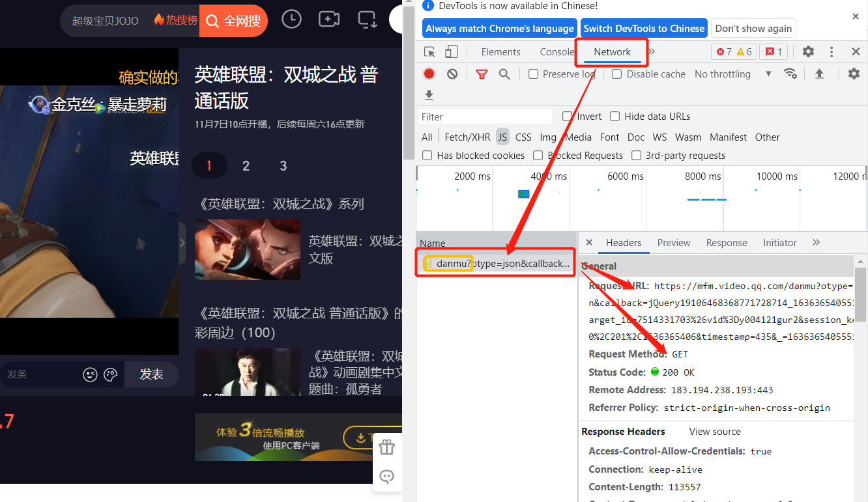Toggle the network filter funnel icon
Screen dimensions: 868x502
tap(482, 74)
